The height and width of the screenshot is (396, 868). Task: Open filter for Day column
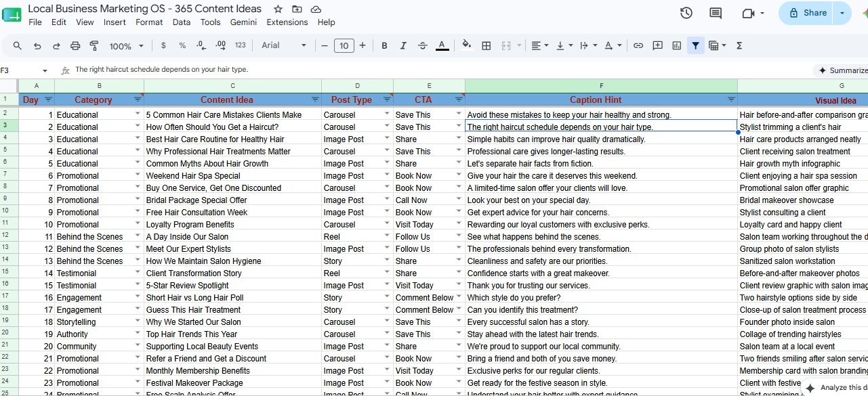coord(48,100)
